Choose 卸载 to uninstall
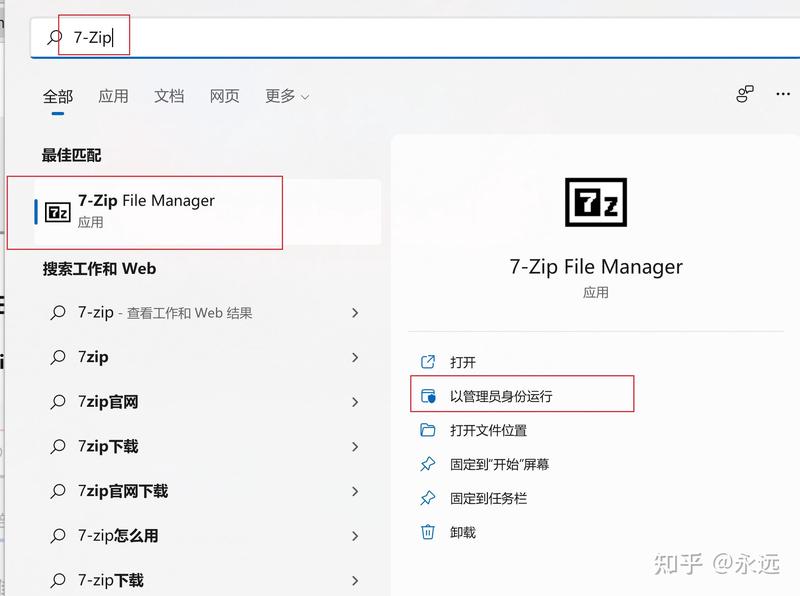 [x=463, y=533]
